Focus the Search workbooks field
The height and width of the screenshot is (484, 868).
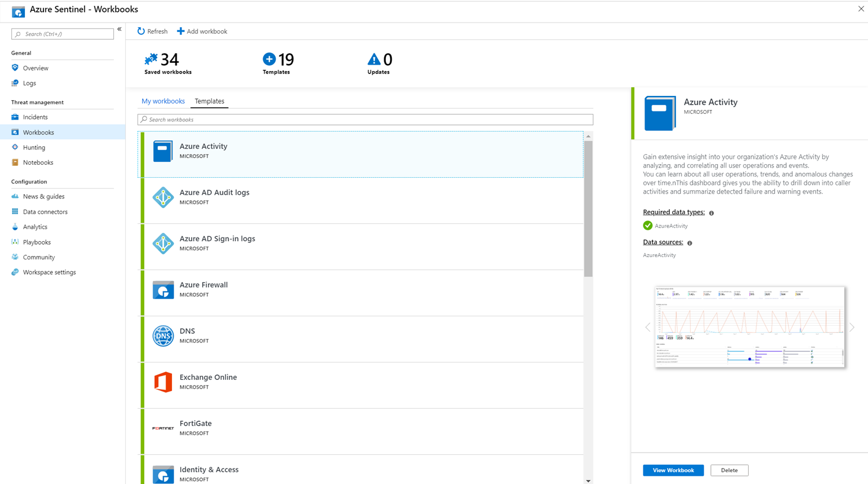coord(365,120)
